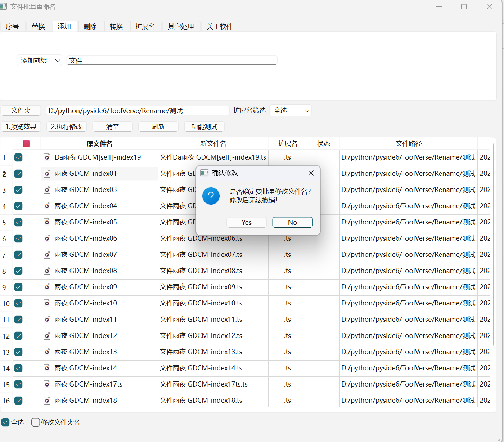Click the media icon beside 雨夜 GDCM-index10
504x442 pixels.
(x=47, y=303)
